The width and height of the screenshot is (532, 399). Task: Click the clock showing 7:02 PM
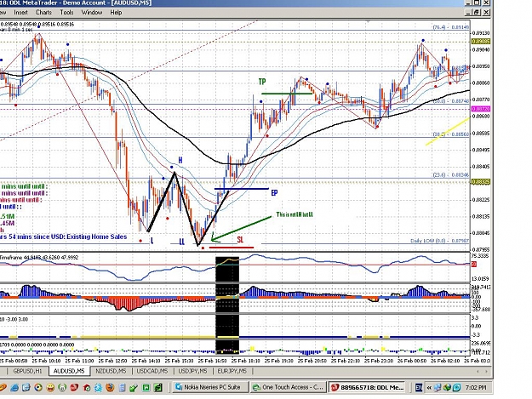(x=476, y=387)
